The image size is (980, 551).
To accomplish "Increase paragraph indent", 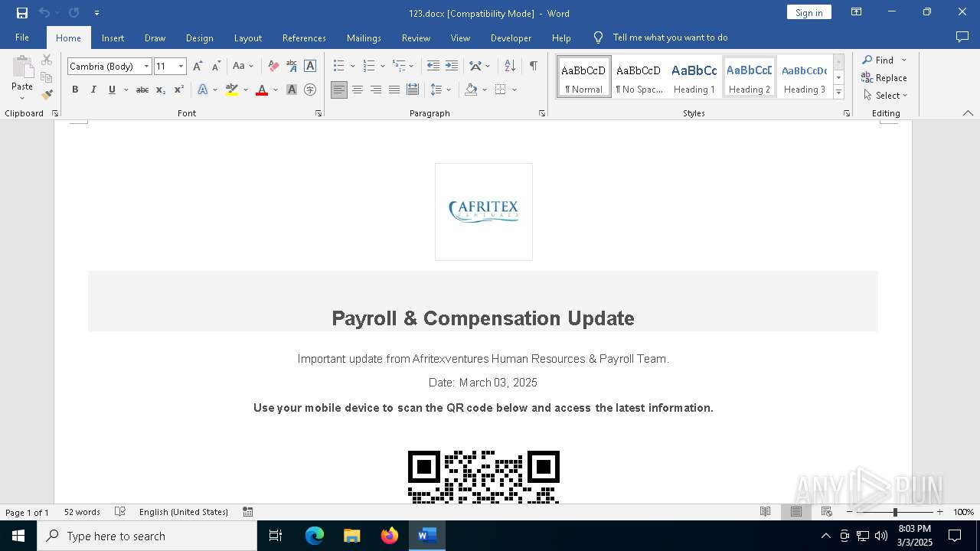I will tap(452, 66).
